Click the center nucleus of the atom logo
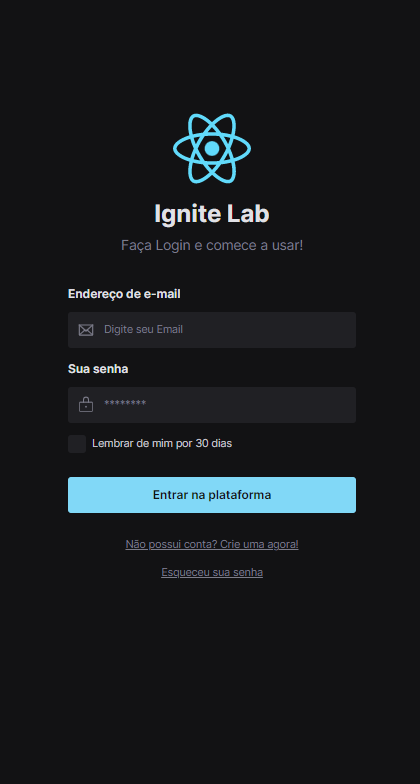Screen dimensions: 420x784 [x=212, y=148]
